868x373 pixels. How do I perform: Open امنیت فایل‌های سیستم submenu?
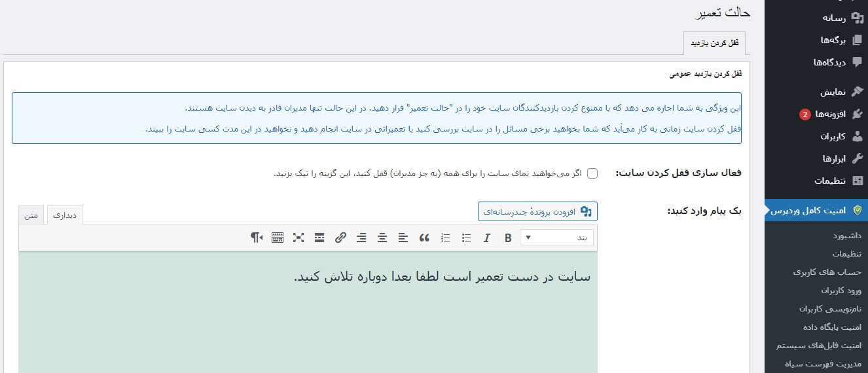(x=819, y=345)
